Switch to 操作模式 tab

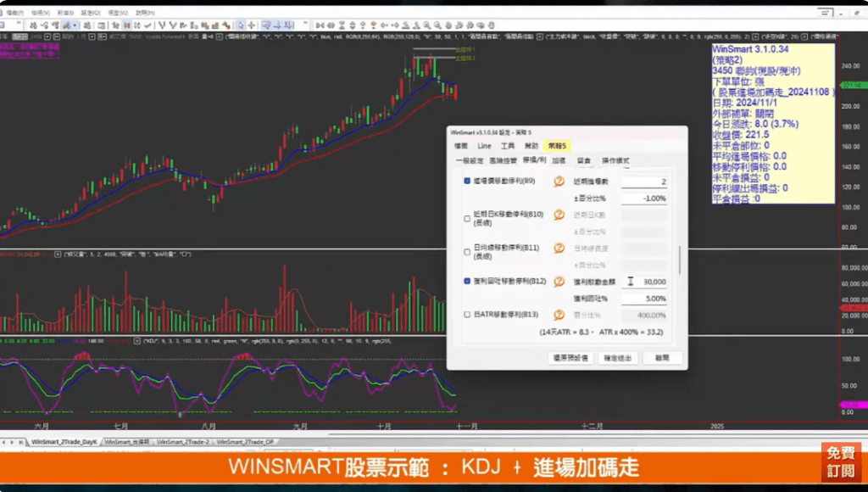(x=615, y=160)
